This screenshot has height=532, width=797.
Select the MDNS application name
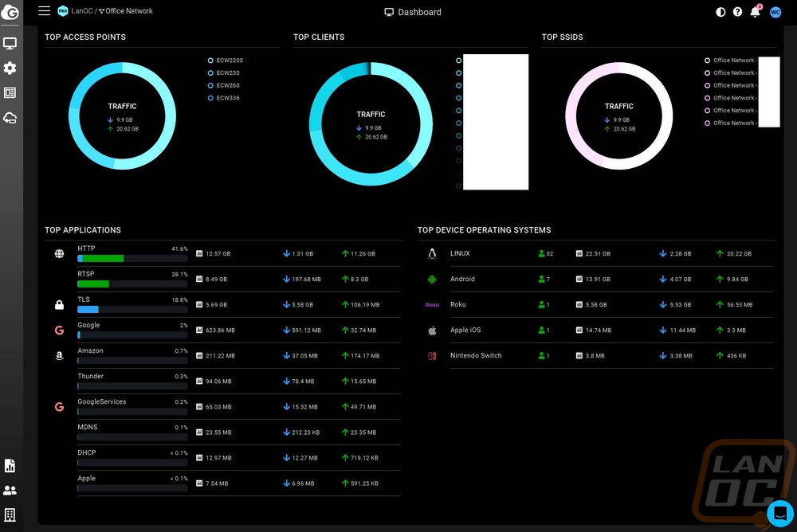[88, 427]
